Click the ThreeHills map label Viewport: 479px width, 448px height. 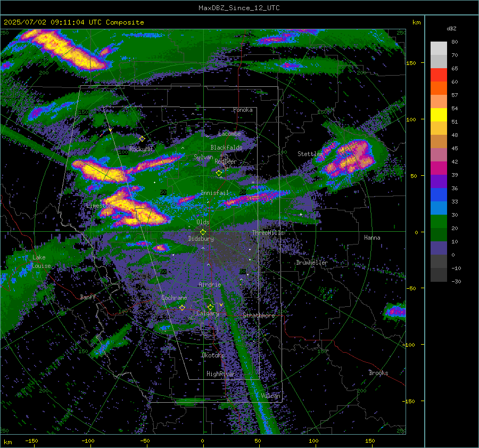tap(268, 233)
